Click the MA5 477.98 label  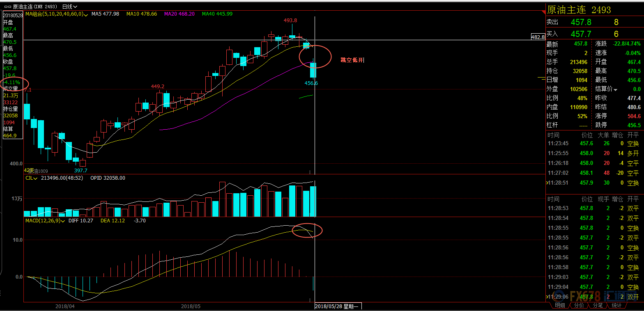[x=106, y=14]
